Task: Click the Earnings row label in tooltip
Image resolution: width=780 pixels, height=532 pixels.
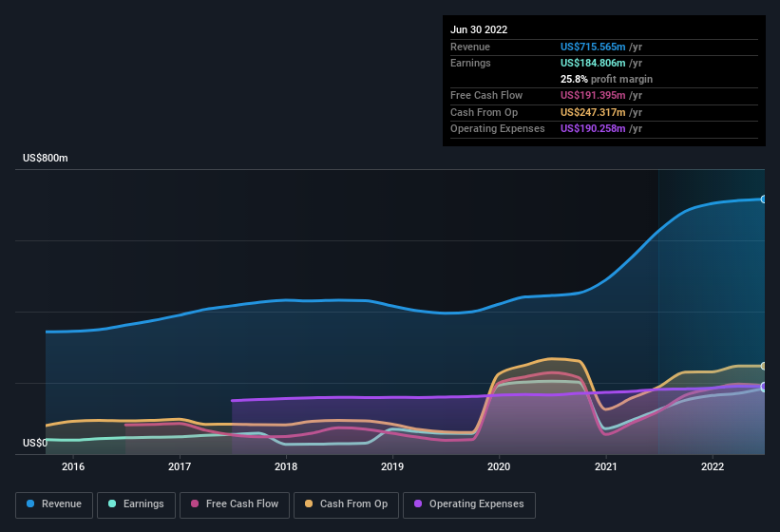Action: [x=470, y=63]
